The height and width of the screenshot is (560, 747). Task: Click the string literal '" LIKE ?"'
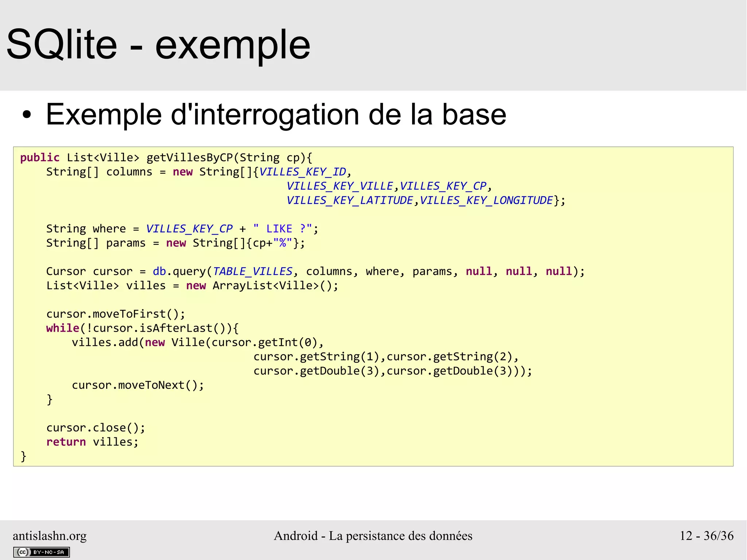(283, 229)
